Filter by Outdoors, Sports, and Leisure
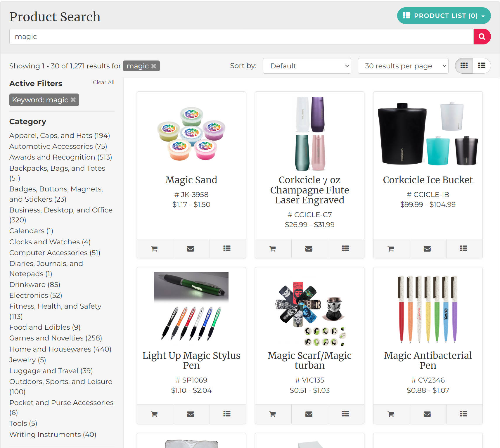The height and width of the screenshot is (448, 500). [x=61, y=387]
